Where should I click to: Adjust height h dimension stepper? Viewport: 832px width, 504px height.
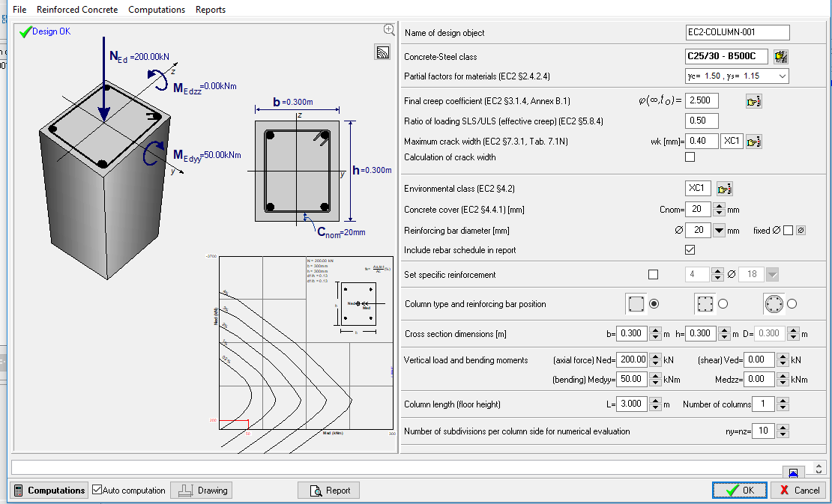(x=724, y=334)
